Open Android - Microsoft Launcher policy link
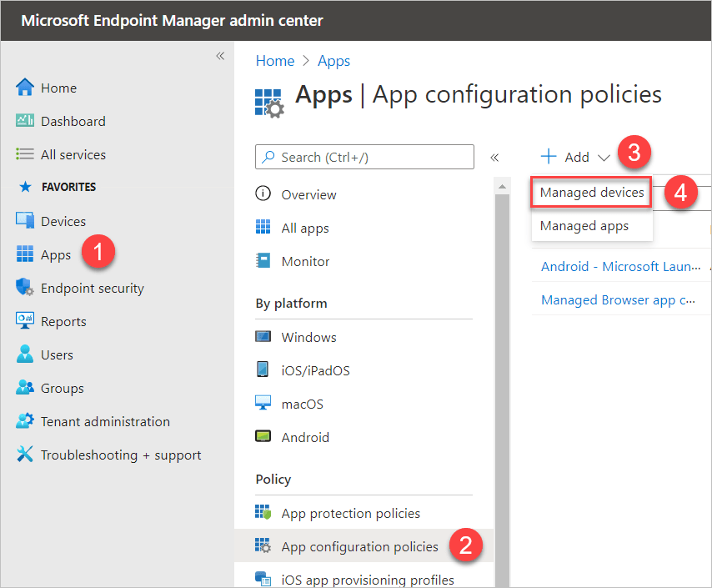The image size is (712, 588). (620, 266)
